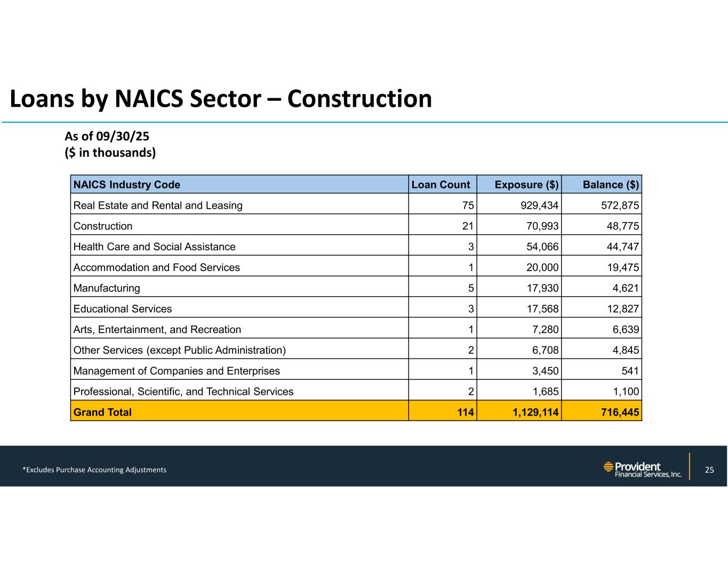Select the 'Loan Count' column header
Viewport: 728px width, 563px height.
[x=441, y=185]
